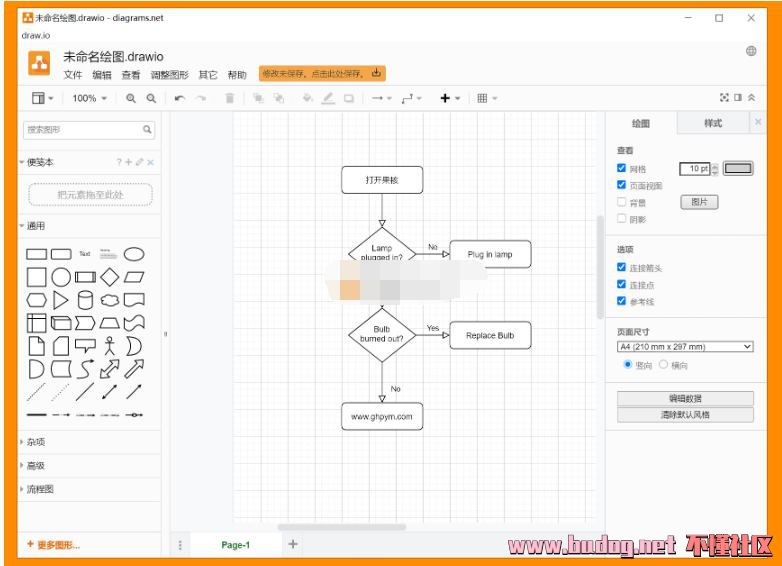Switch to the 样式 tab
Screen dimensions: 782x566
[713, 123]
